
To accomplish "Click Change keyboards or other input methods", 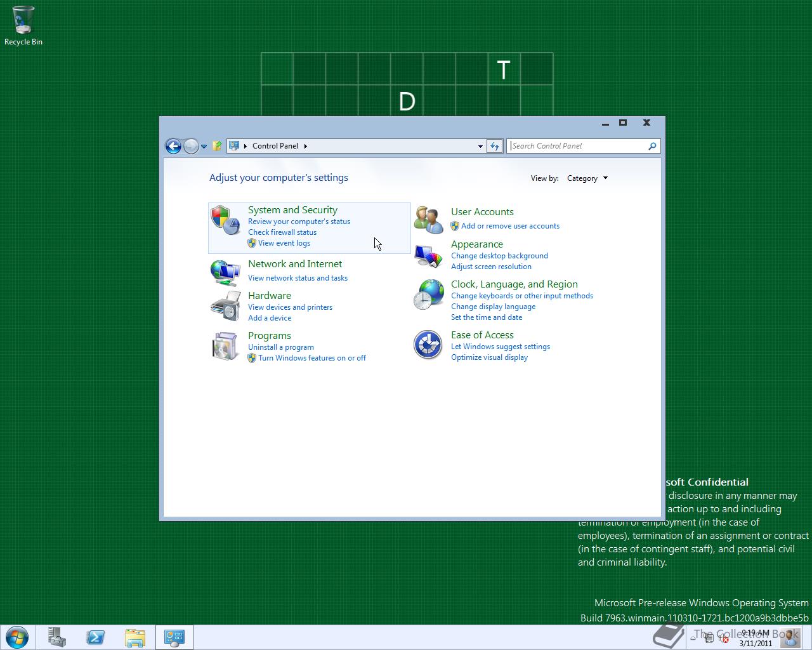I will click(x=522, y=296).
